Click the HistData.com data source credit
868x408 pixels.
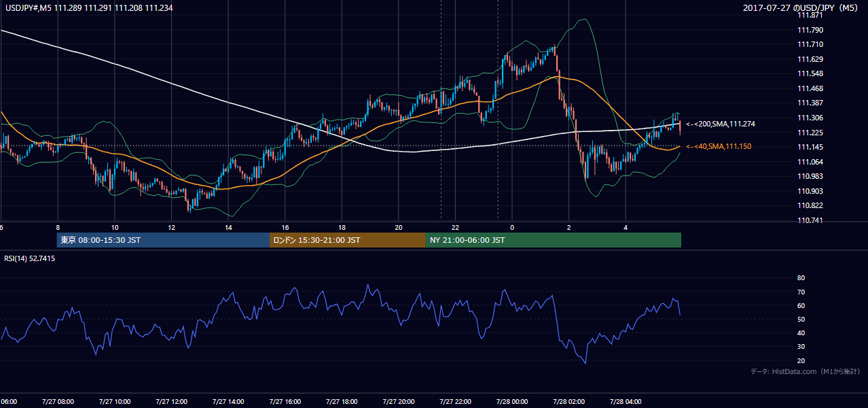click(806, 371)
